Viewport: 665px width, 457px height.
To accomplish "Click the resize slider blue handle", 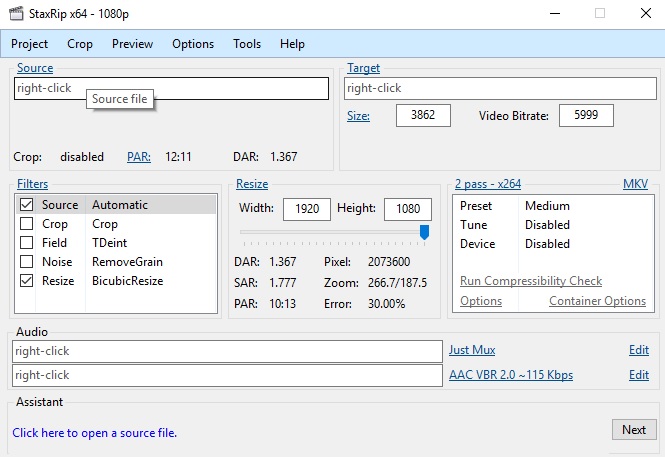I will (424, 232).
